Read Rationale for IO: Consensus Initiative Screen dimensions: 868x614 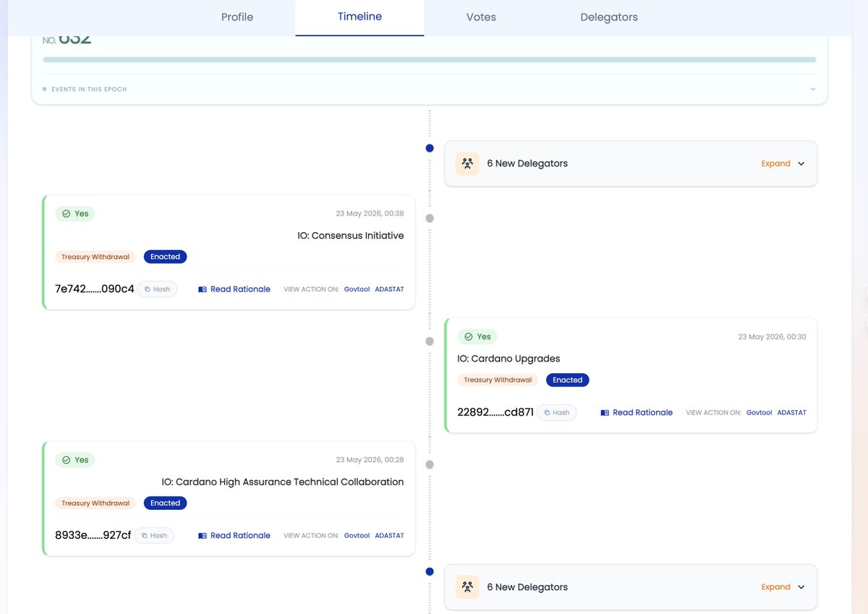coord(234,289)
